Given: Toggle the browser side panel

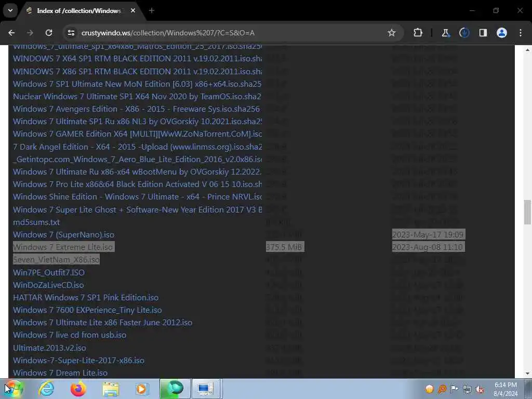Looking at the screenshot, I should point(483,33).
